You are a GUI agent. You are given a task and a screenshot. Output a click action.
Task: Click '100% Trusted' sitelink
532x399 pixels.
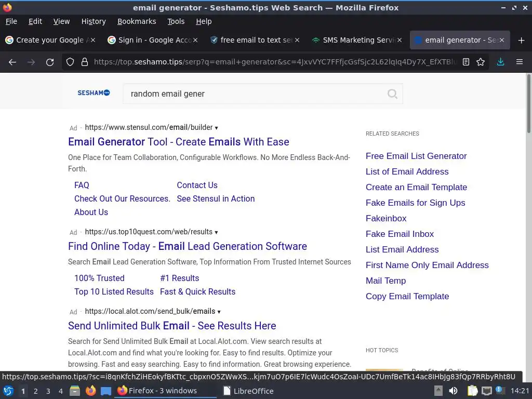pyautogui.click(x=99, y=278)
